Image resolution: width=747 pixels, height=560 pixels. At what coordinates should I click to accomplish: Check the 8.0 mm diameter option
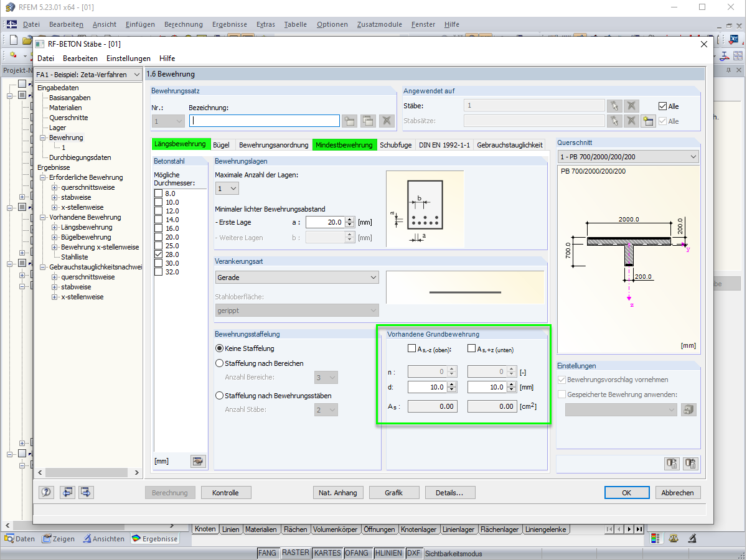click(x=157, y=194)
